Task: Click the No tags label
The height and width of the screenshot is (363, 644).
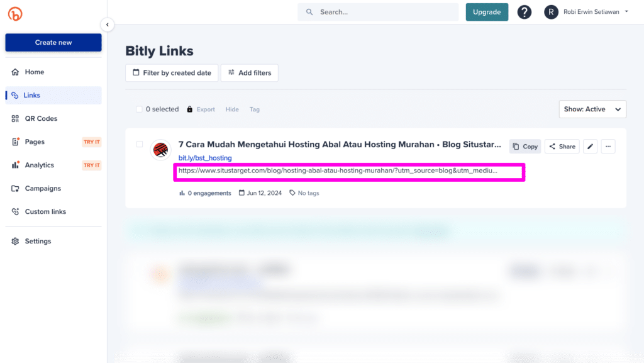Action: [x=304, y=193]
